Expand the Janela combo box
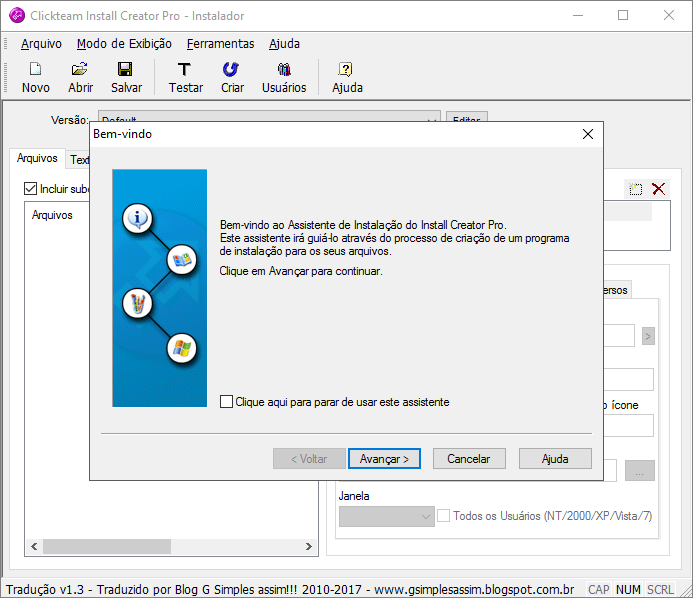Viewport: 693px width, 598px height. click(x=386, y=516)
